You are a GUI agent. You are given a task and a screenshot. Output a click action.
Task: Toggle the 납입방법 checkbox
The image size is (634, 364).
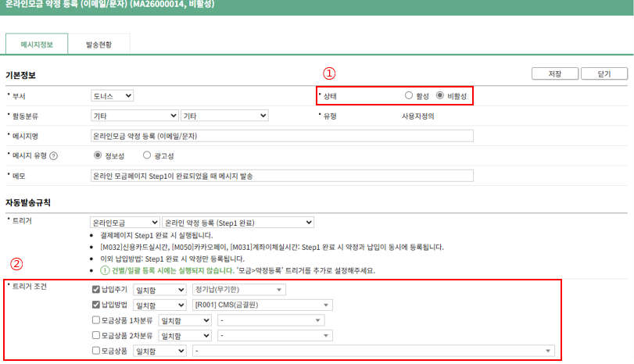point(96,304)
